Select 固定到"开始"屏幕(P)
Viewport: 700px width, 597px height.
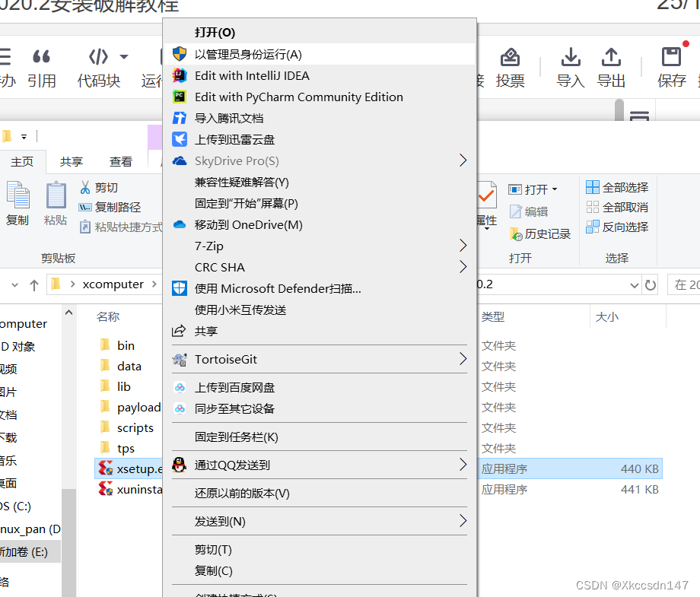tap(320, 204)
